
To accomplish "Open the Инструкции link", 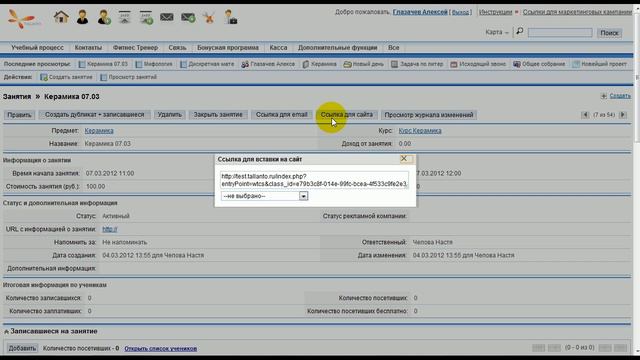I will tap(496, 12).
